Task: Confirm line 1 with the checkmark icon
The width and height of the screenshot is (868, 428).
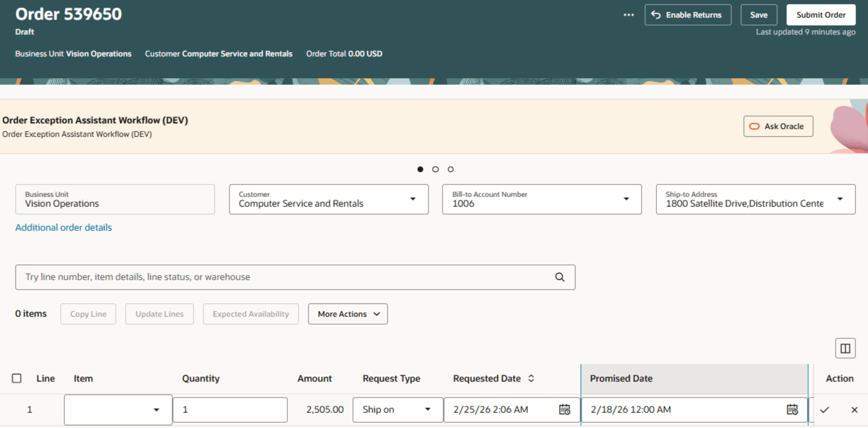Action: 824,410
